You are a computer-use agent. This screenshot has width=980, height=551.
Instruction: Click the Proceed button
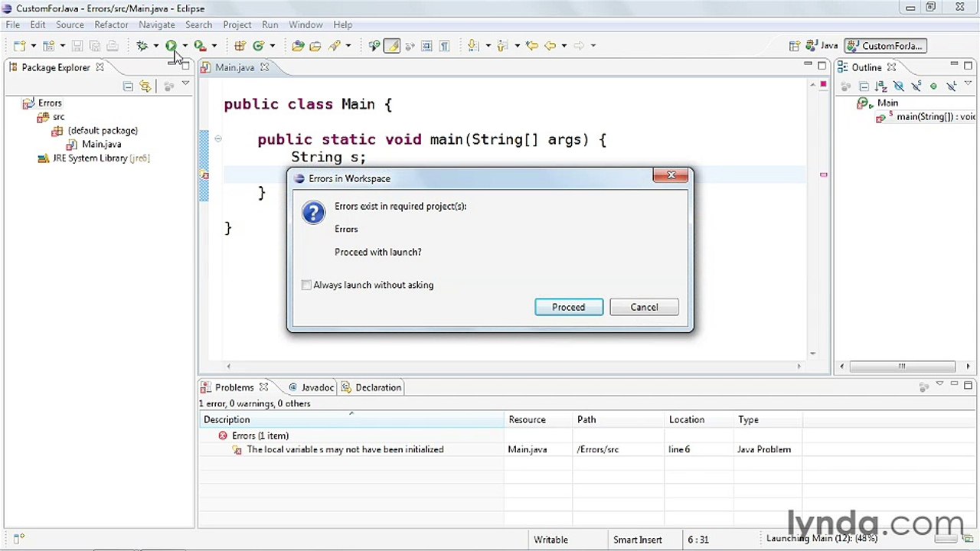coord(569,307)
